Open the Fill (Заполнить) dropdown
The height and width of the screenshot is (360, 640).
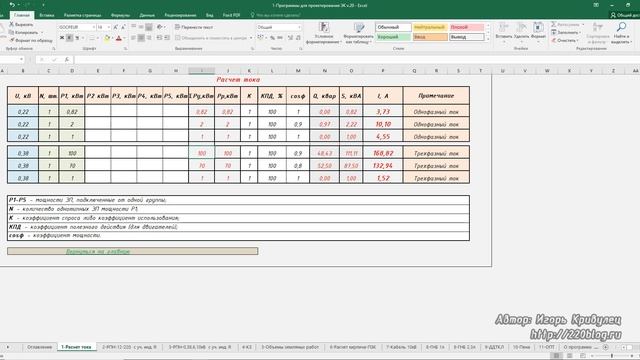click(566, 32)
